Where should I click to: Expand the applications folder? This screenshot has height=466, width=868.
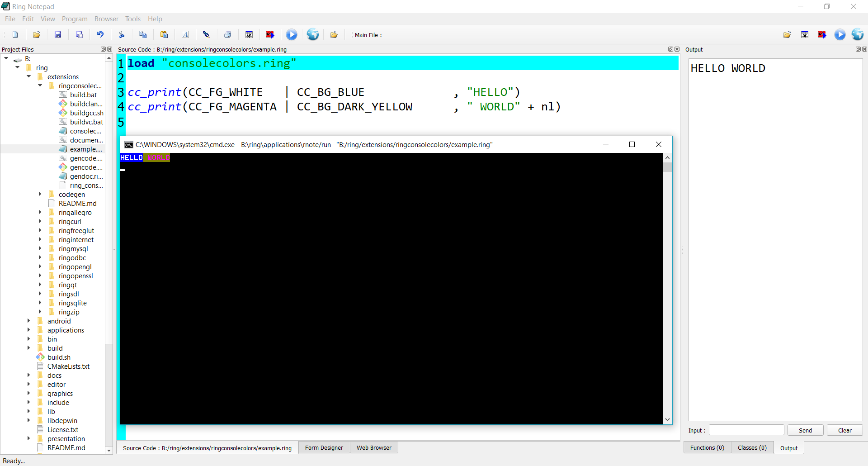28,330
